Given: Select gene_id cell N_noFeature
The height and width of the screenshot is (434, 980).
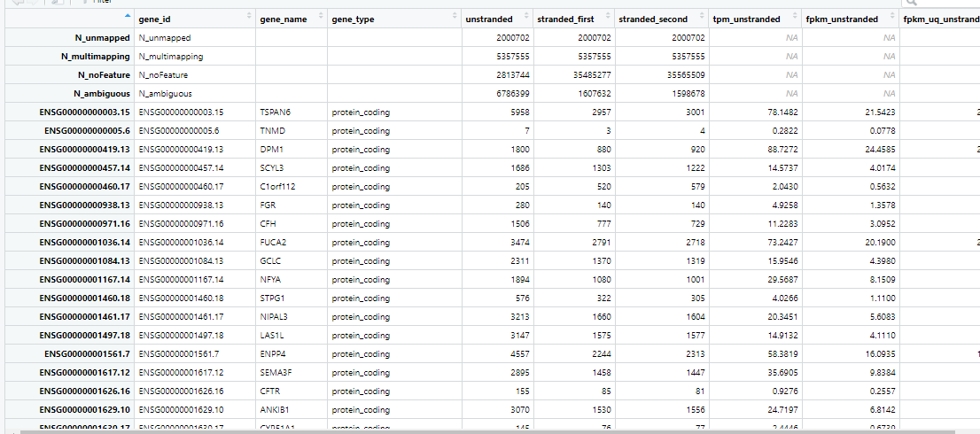Looking at the screenshot, I should tap(163, 75).
